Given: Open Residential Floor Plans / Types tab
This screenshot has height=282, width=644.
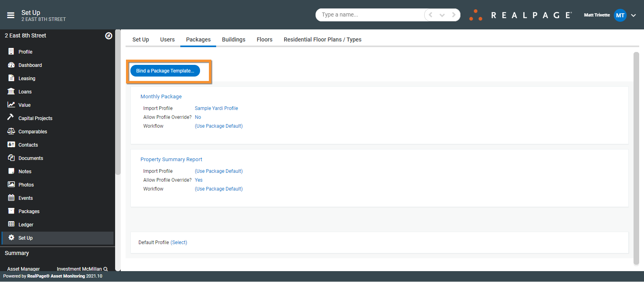Looking at the screenshot, I should tap(322, 39).
